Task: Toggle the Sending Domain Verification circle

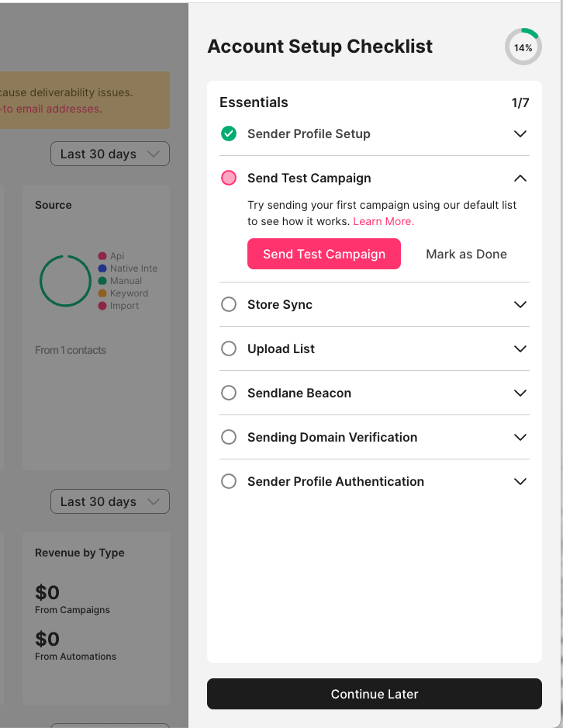Action: (229, 437)
